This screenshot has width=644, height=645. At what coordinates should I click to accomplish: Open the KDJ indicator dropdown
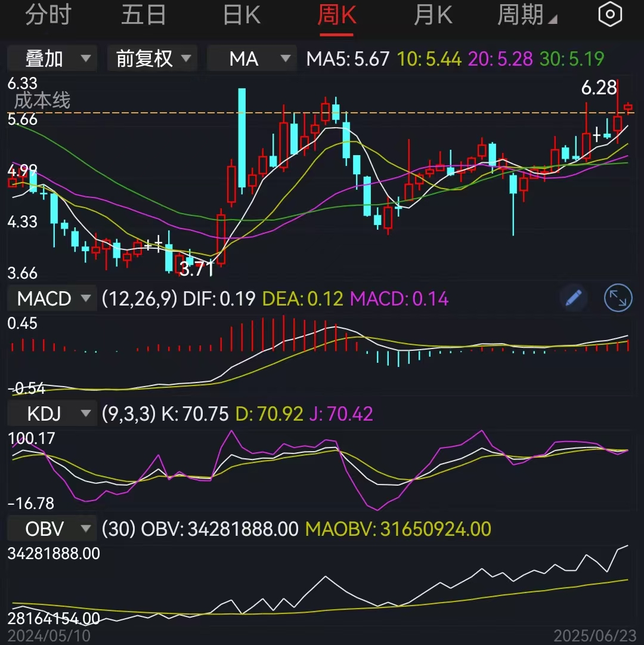click(51, 413)
